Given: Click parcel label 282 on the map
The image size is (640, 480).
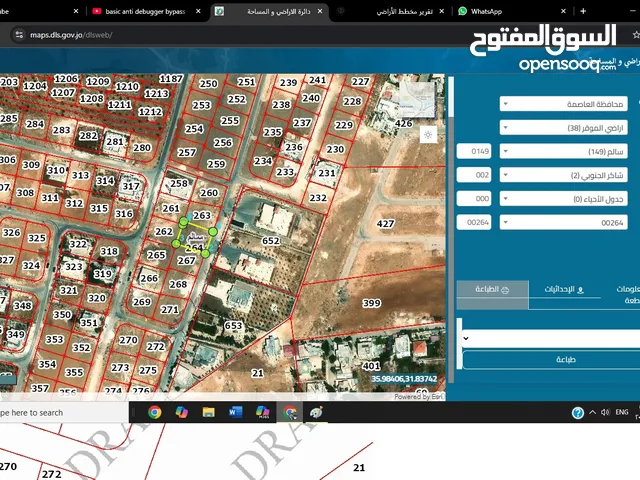Looking at the screenshot, I should click(88, 136).
